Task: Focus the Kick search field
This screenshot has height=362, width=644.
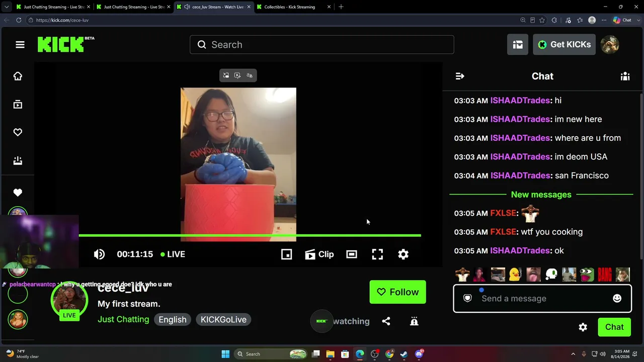Action: (322, 45)
